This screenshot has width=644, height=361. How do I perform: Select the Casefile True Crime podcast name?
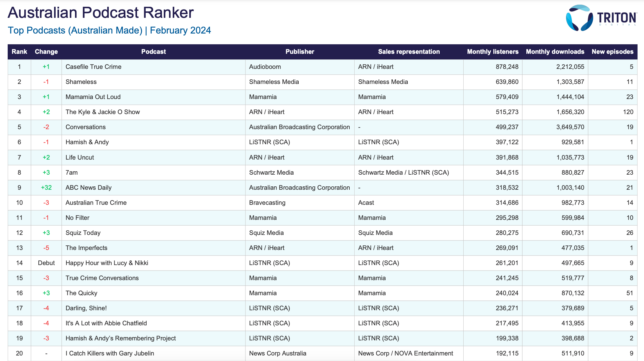93,67
